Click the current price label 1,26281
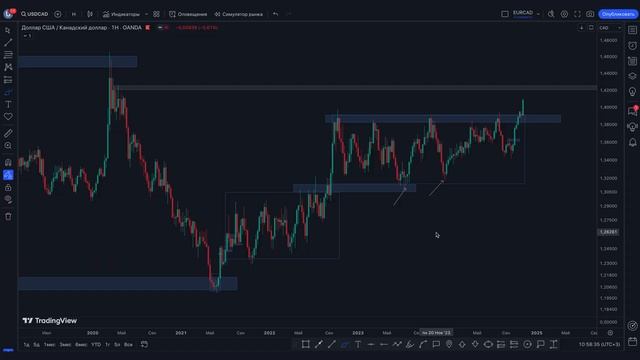Image resolution: width=640 pixels, height=360 pixels. click(608, 232)
